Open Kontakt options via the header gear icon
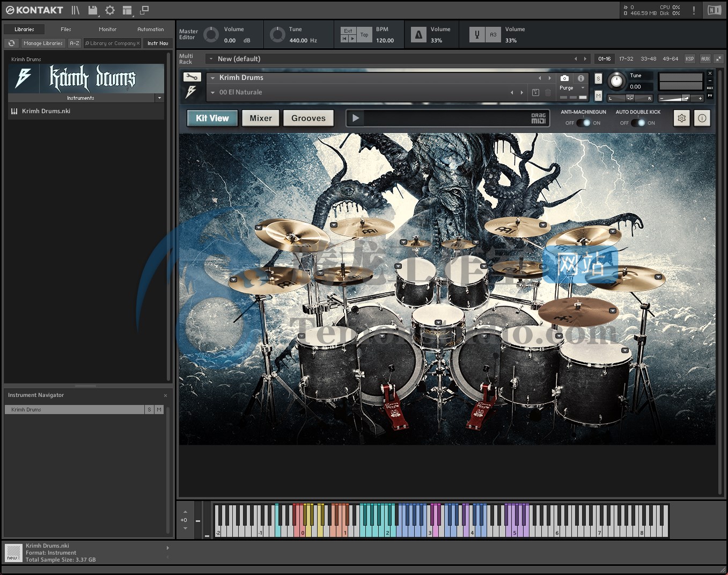This screenshot has width=728, height=575. click(x=110, y=10)
